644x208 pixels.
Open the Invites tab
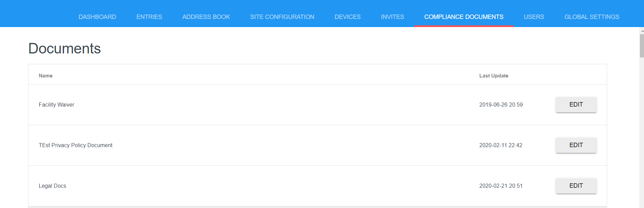click(x=392, y=17)
